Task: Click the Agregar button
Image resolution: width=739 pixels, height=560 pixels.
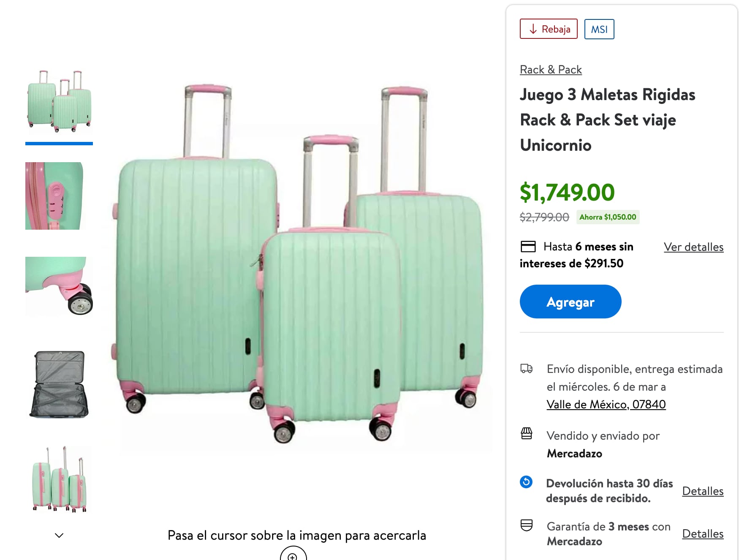Action: 570,302
